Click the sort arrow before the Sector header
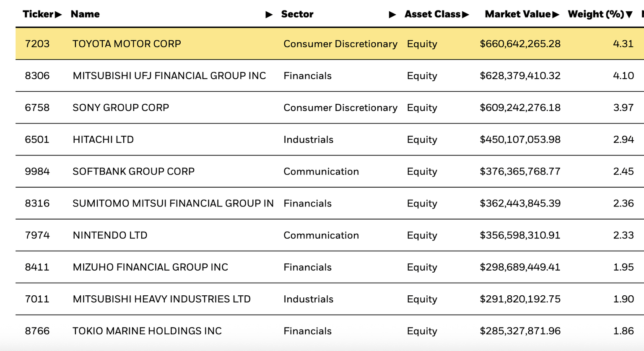Viewport: 644px width, 351px height. (x=269, y=14)
